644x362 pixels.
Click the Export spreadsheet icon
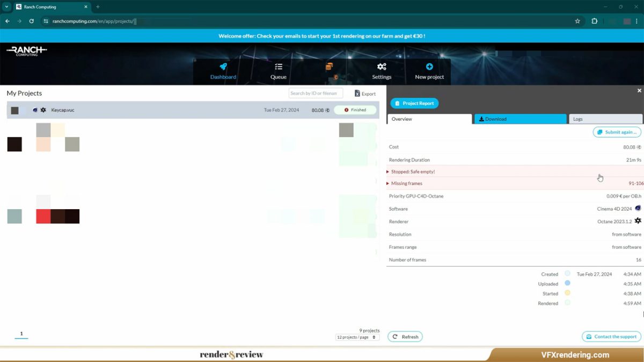357,94
